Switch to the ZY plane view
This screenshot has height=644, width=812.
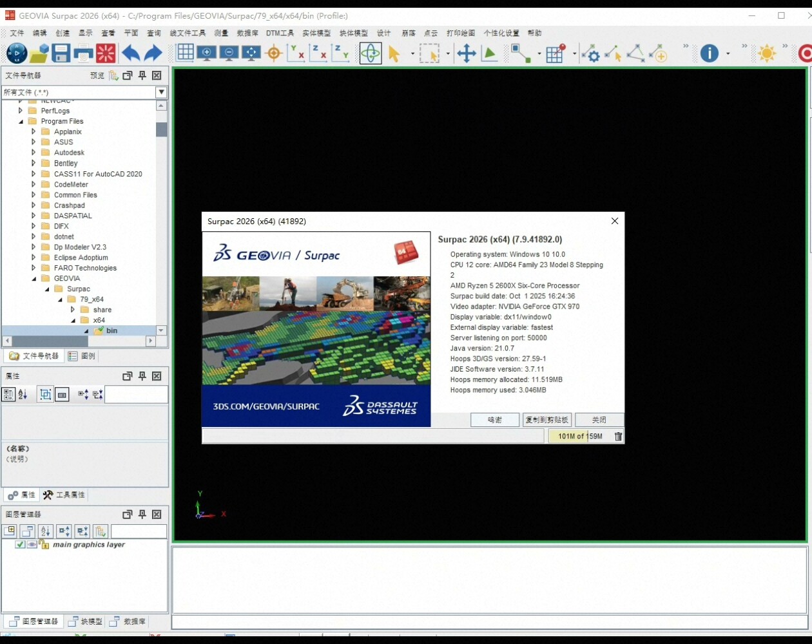tap(340, 53)
